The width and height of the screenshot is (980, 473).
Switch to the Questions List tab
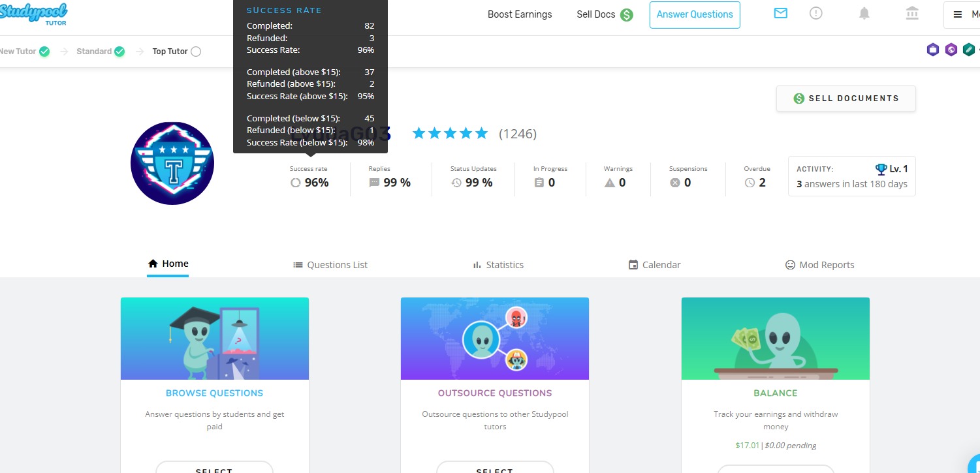click(x=330, y=265)
